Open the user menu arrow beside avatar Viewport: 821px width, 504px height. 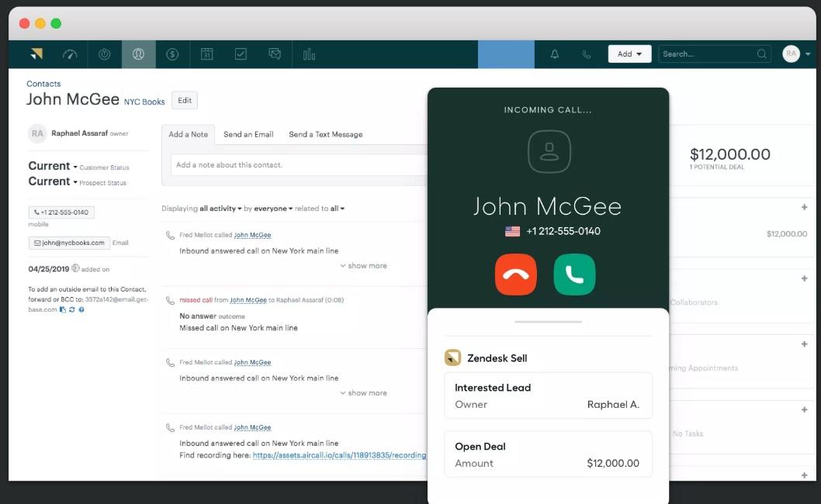808,54
